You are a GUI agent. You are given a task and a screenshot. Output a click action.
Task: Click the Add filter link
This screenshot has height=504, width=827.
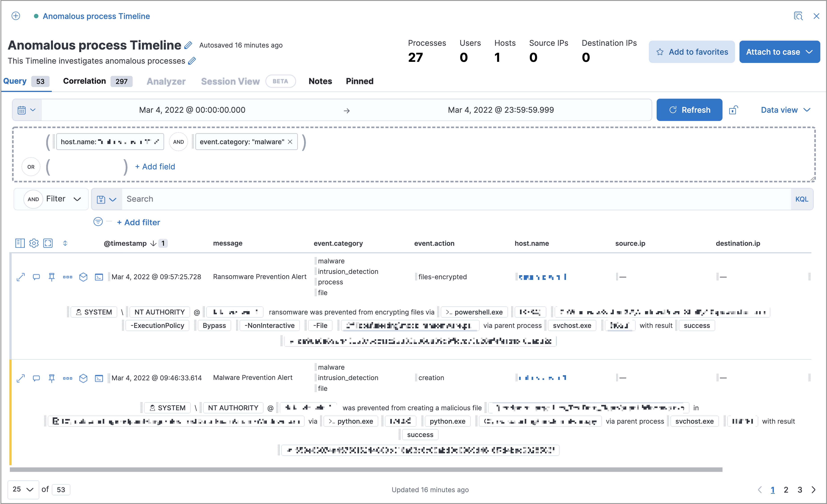tap(138, 222)
